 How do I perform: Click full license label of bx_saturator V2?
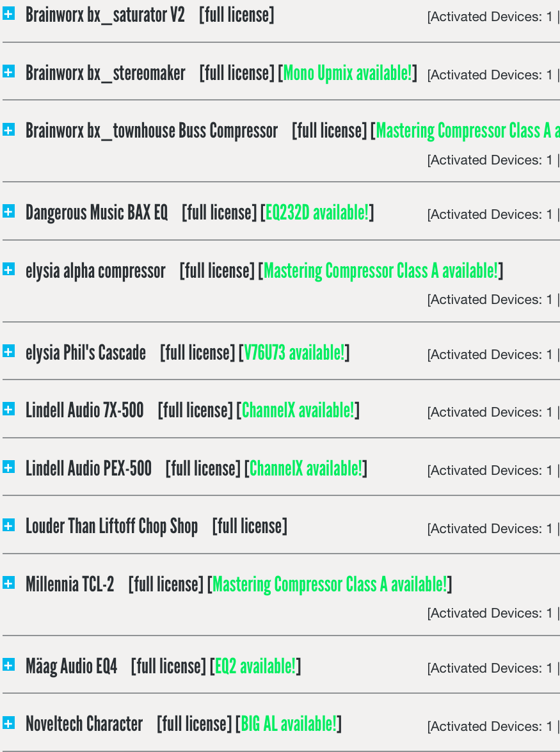tap(237, 15)
